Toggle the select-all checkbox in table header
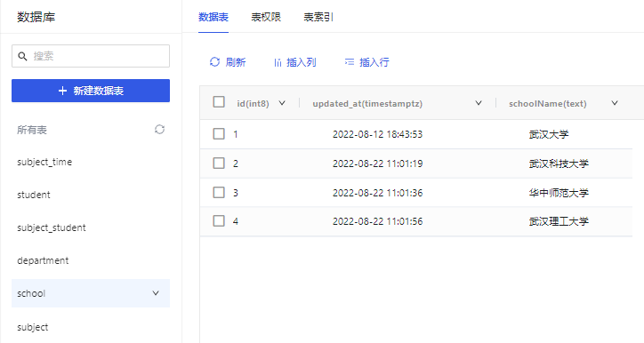The image size is (644, 343). (x=219, y=102)
